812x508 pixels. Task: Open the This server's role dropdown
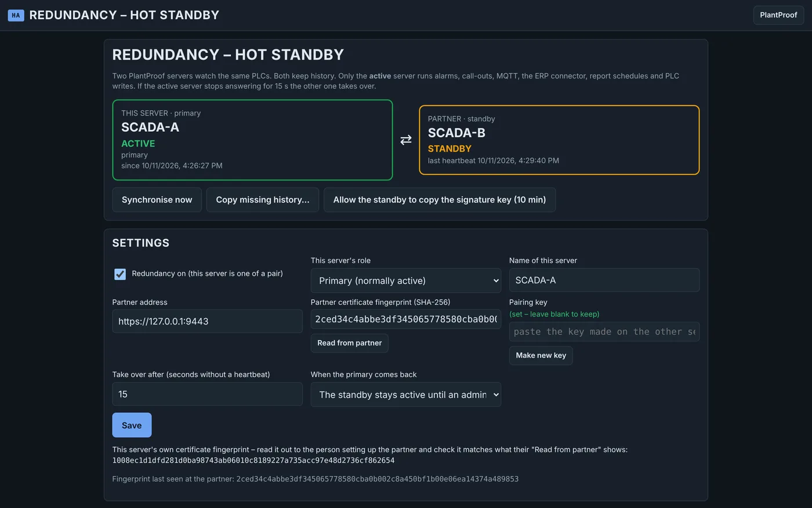(406, 280)
